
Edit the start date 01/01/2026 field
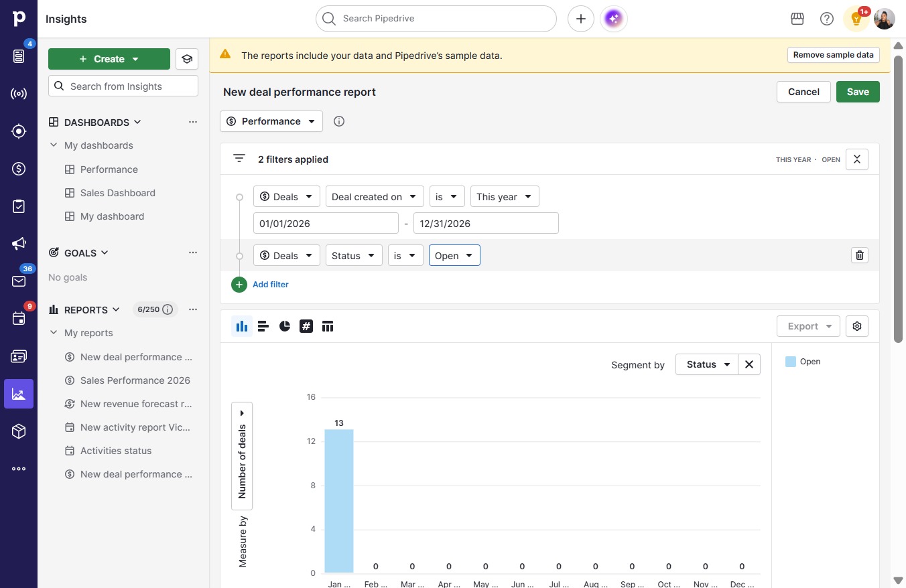[326, 223]
